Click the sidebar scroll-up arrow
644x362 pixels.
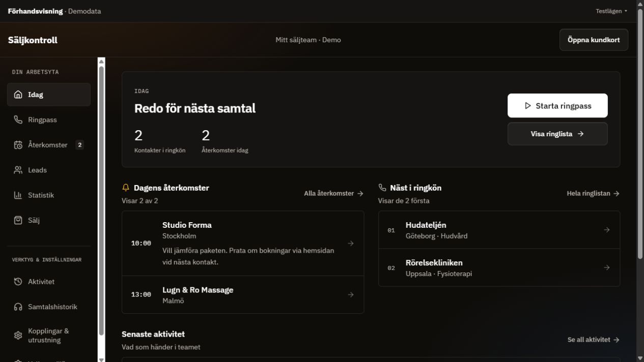tap(101, 62)
